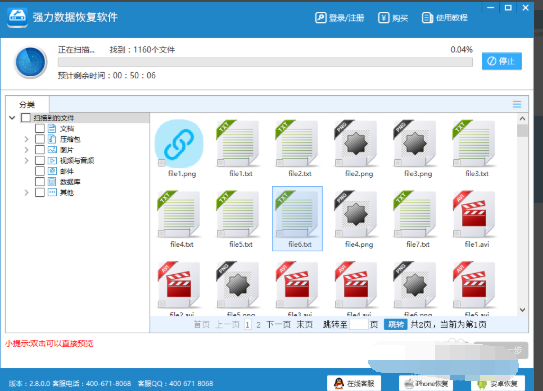Click 首页 to go to the first page
543x391 pixels.
[x=202, y=325]
